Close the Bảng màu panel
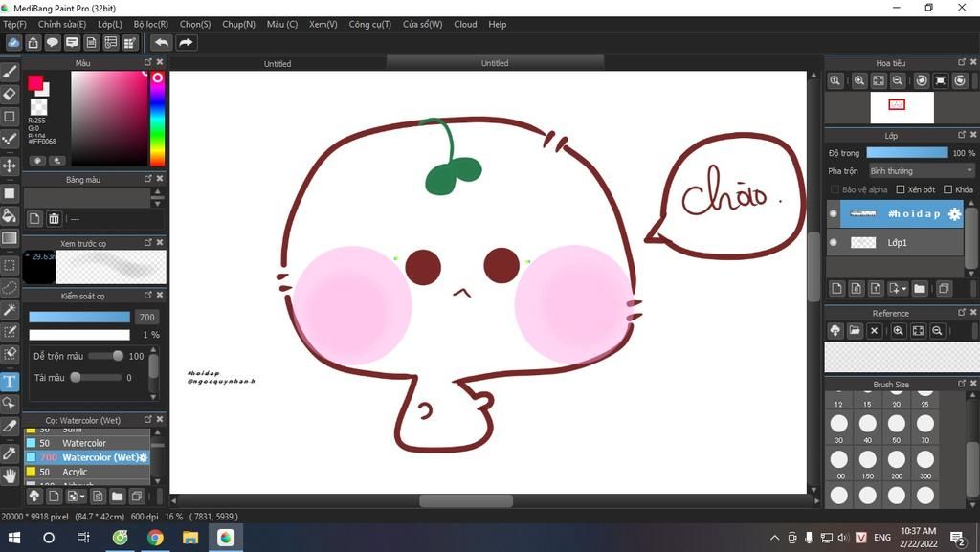 coord(160,179)
